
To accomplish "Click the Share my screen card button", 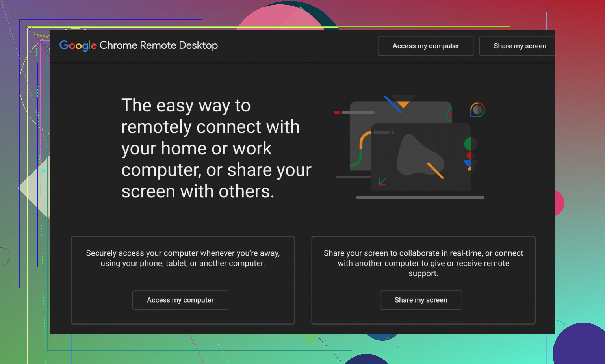I will pos(421,300).
